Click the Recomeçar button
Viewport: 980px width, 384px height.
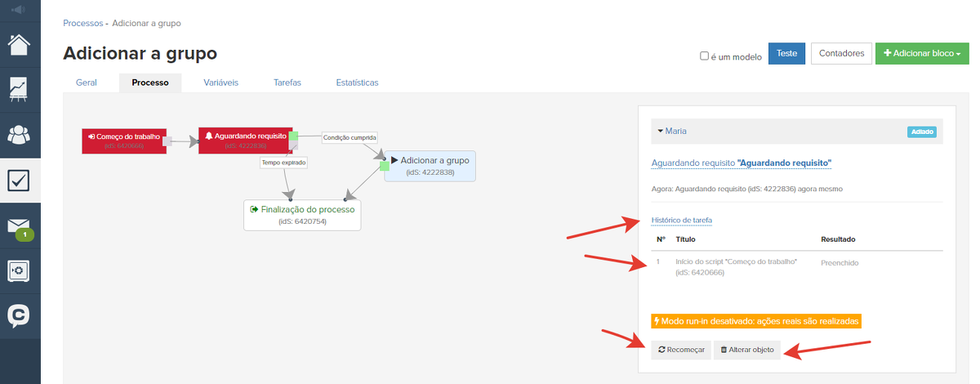click(679, 350)
